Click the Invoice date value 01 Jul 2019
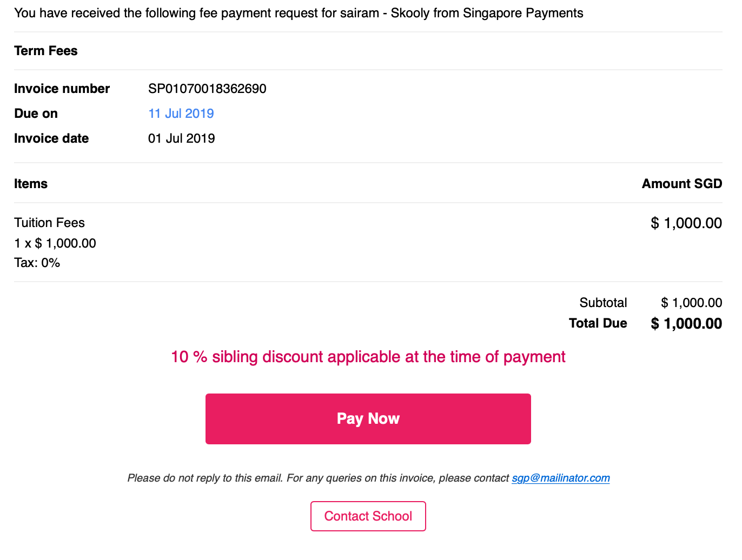The height and width of the screenshot is (560, 742). pos(181,138)
